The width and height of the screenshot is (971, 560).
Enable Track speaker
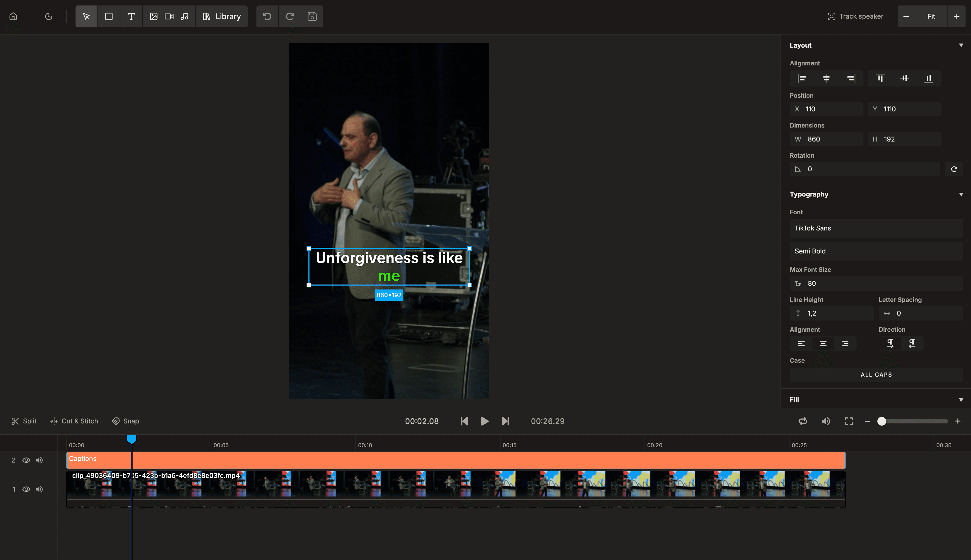point(855,16)
